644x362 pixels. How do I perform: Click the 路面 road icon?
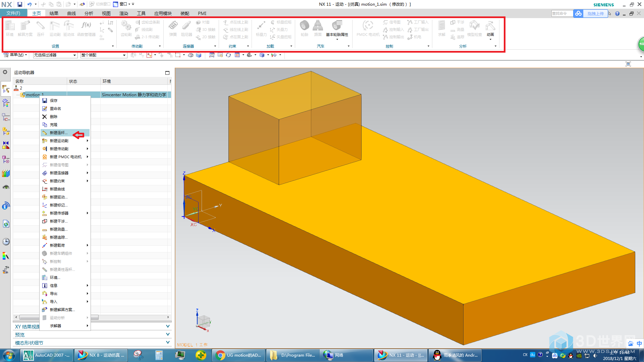point(318,28)
